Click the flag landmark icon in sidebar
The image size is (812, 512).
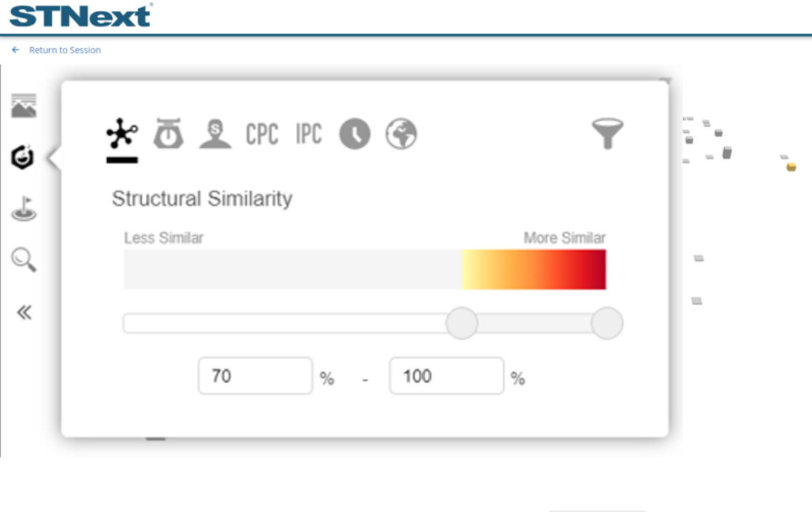click(24, 209)
